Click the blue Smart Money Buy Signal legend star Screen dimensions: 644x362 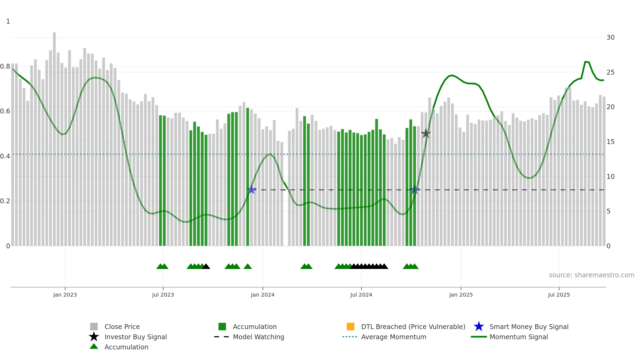tap(479, 327)
